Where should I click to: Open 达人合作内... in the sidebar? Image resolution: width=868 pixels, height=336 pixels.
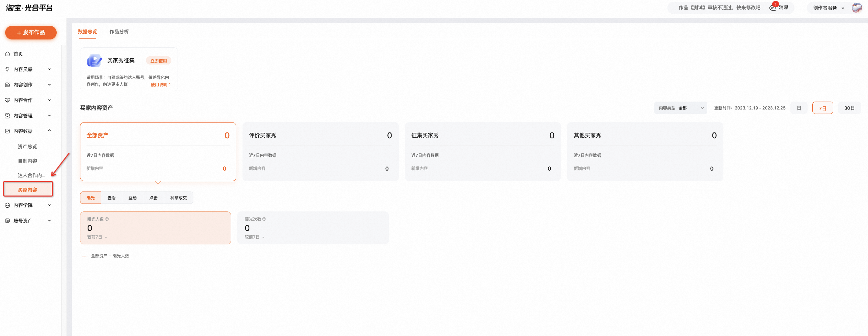(x=31, y=175)
